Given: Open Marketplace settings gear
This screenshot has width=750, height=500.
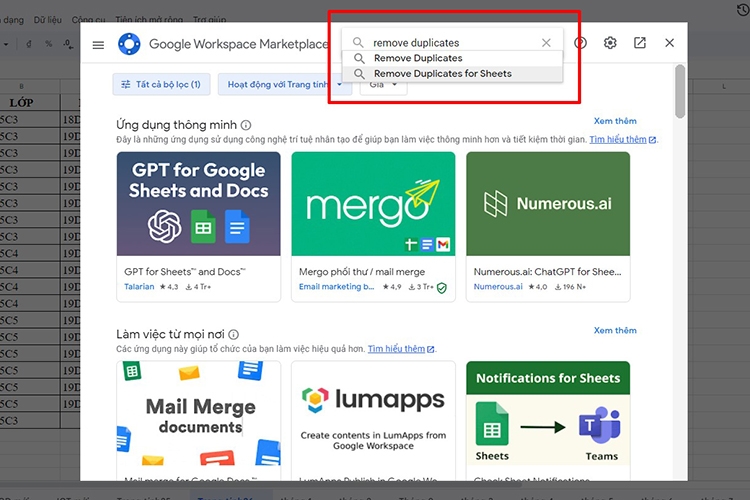Looking at the screenshot, I should [x=610, y=43].
